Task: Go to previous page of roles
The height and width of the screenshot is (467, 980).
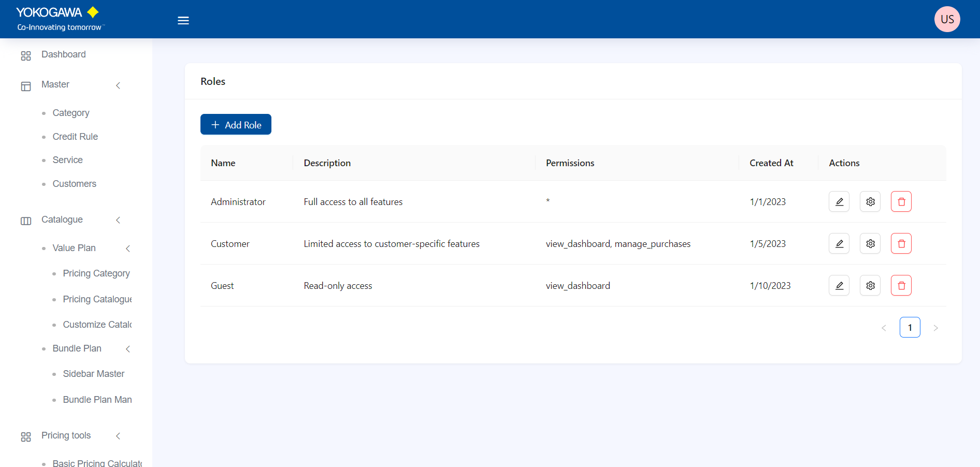Action: 884,328
